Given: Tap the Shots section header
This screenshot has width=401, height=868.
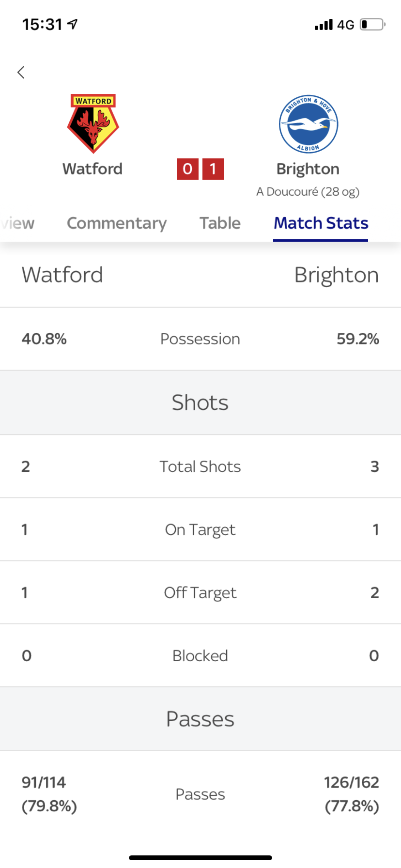Looking at the screenshot, I should [200, 403].
